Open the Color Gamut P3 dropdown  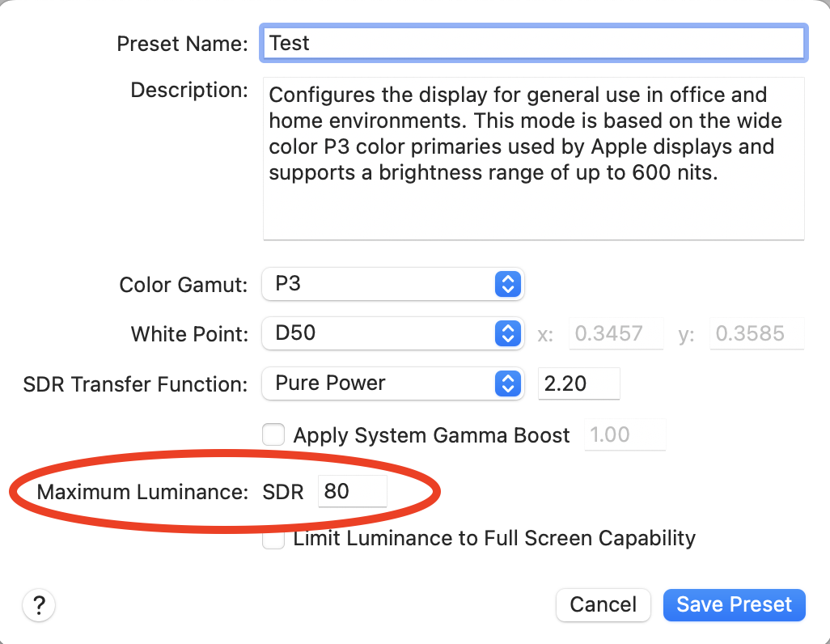click(393, 284)
